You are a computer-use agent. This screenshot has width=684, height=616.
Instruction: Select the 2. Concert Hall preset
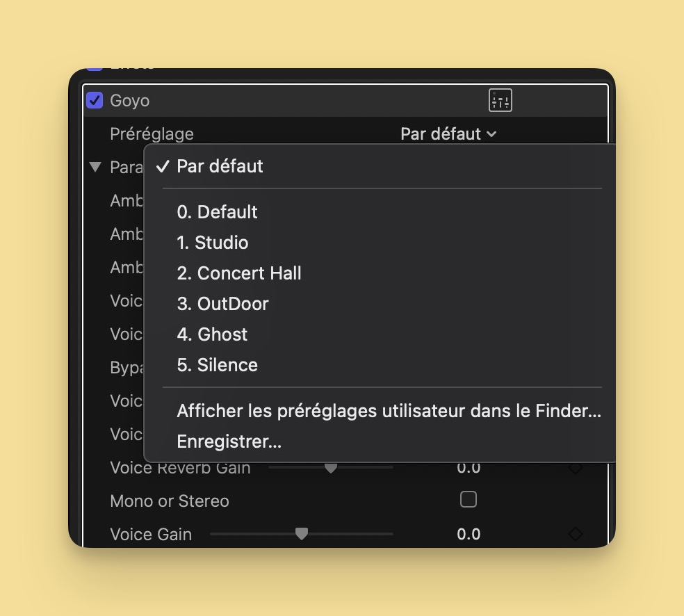pos(239,273)
